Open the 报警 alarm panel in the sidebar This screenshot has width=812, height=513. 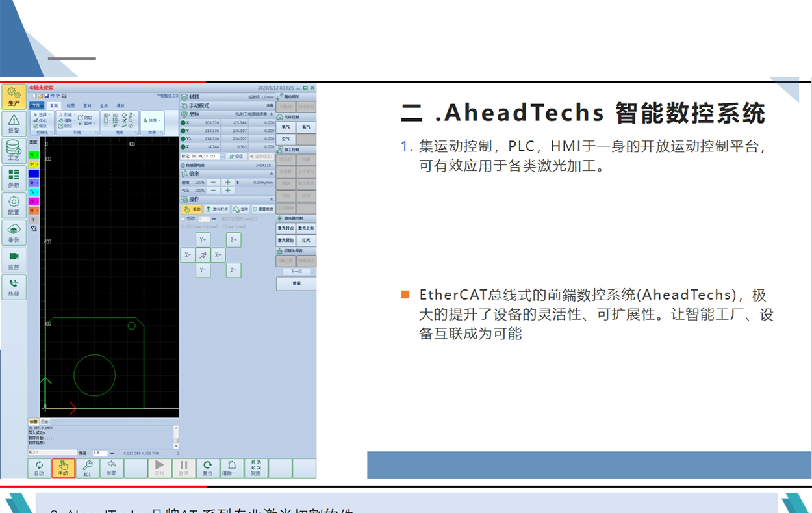[x=14, y=123]
